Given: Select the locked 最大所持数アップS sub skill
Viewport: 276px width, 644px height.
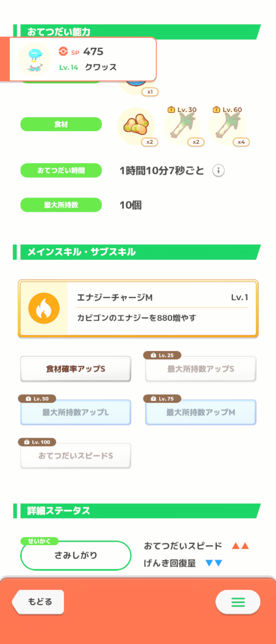Looking at the screenshot, I should tap(201, 369).
